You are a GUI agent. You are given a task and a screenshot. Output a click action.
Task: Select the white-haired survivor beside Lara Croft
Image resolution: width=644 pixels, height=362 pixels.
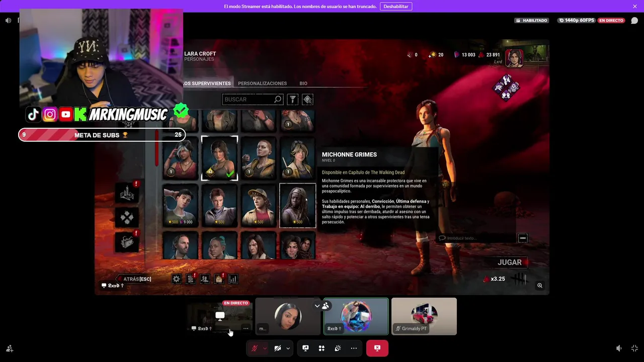(181, 158)
